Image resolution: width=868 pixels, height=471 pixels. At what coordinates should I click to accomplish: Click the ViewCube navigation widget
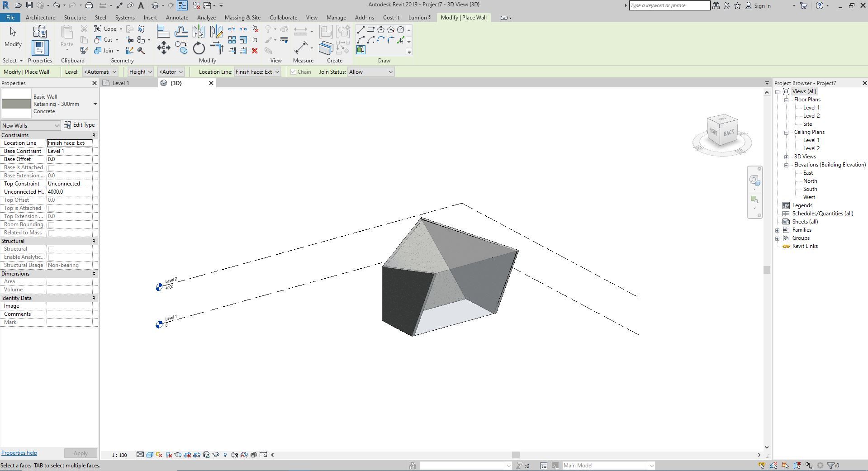(x=722, y=132)
